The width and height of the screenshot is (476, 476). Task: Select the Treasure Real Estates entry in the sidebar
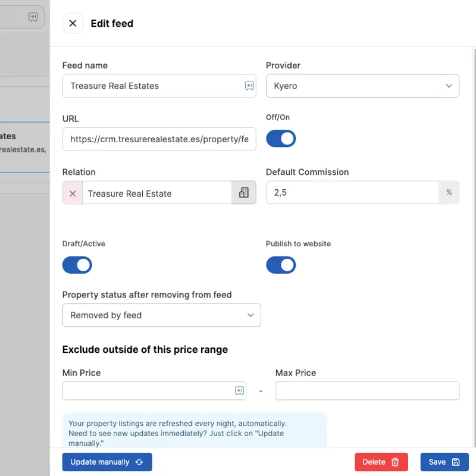pyautogui.click(x=24, y=143)
